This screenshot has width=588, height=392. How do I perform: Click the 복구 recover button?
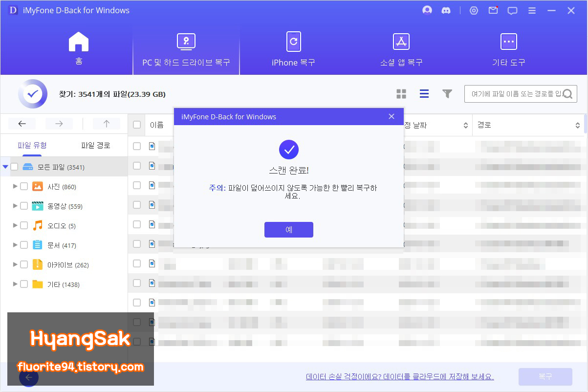coord(545,376)
